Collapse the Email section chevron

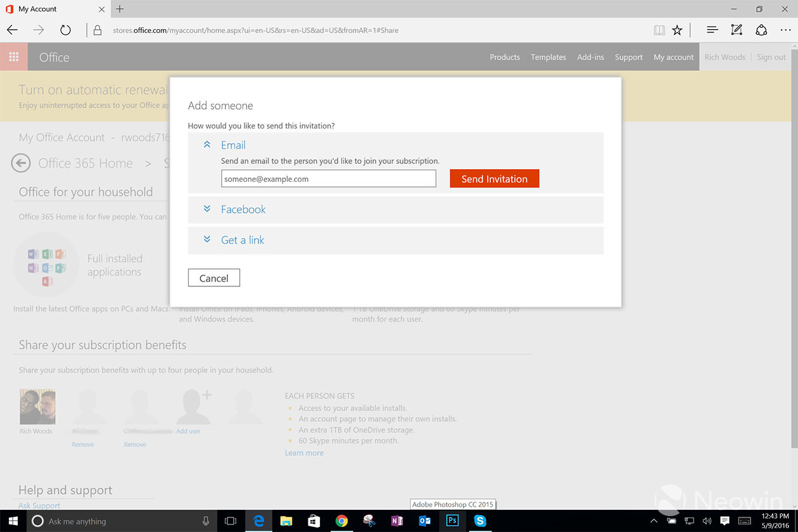point(206,144)
